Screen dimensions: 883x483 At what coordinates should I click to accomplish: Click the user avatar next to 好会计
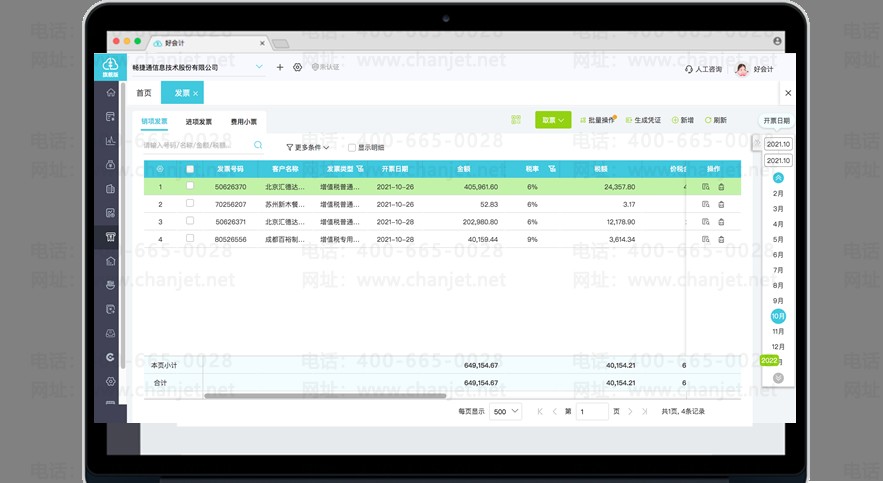point(742,69)
